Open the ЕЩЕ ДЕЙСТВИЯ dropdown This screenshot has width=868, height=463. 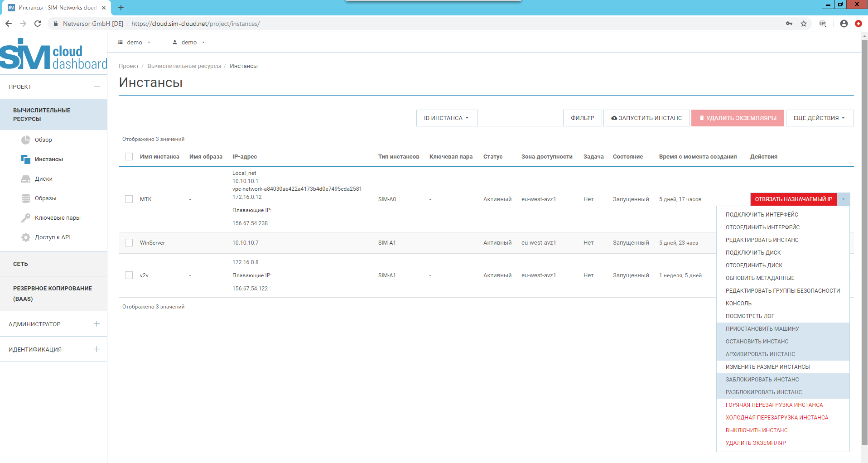[820, 118]
